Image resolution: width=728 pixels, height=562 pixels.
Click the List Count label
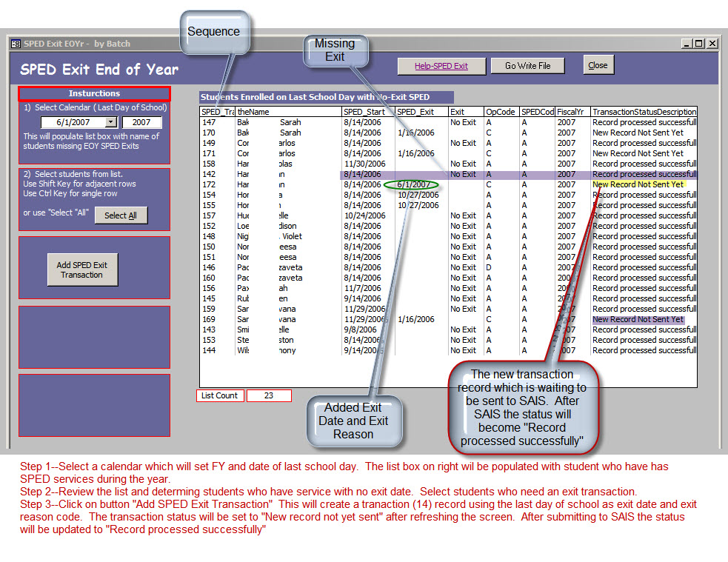[220, 395]
